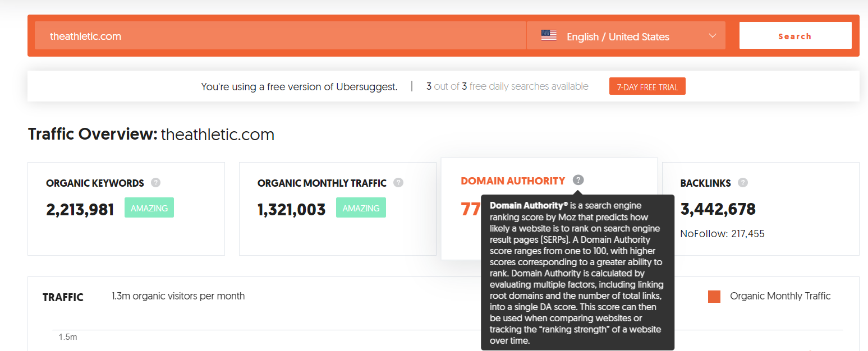Click the language dropdown chevron arrow

(x=713, y=36)
